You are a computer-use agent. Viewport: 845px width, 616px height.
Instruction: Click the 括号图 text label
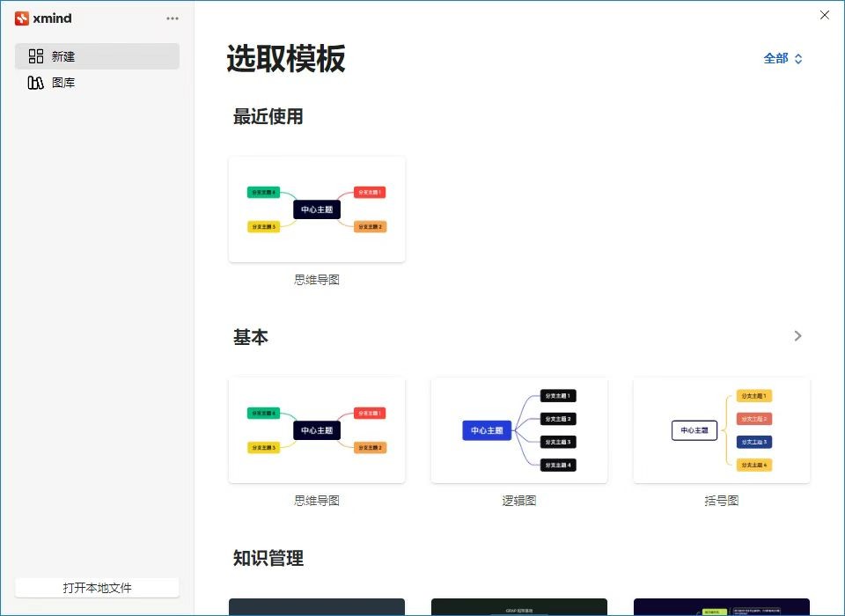722,501
